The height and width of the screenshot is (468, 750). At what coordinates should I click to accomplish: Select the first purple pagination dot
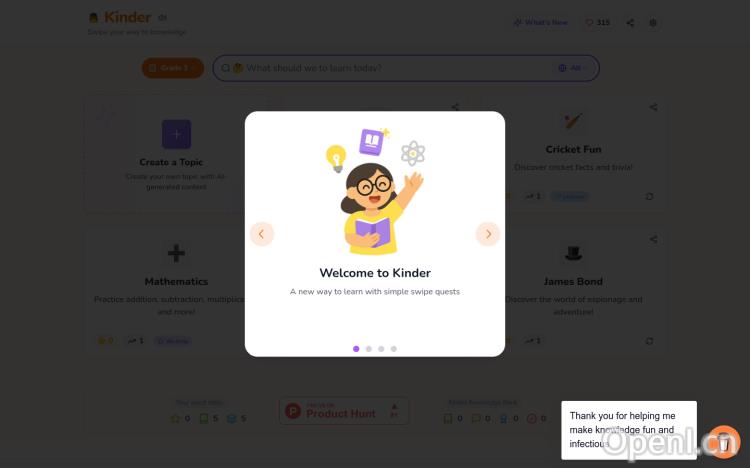pyautogui.click(x=356, y=349)
